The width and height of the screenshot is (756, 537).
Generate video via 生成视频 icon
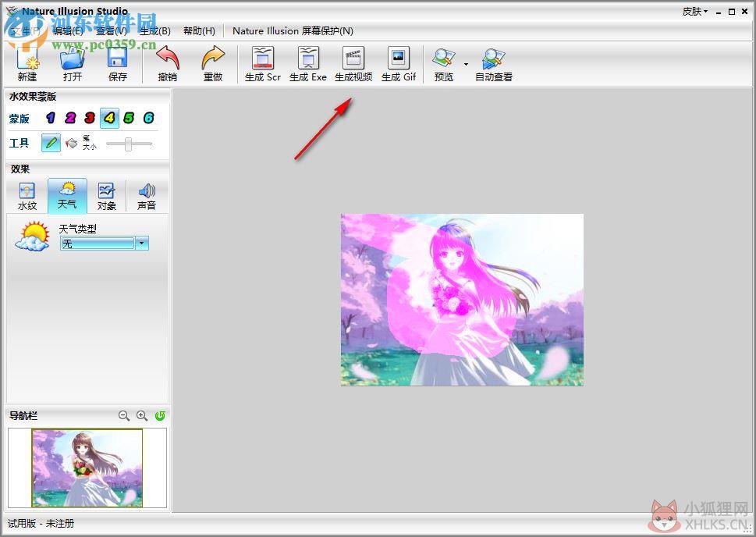pyautogui.click(x=353, y=64)
